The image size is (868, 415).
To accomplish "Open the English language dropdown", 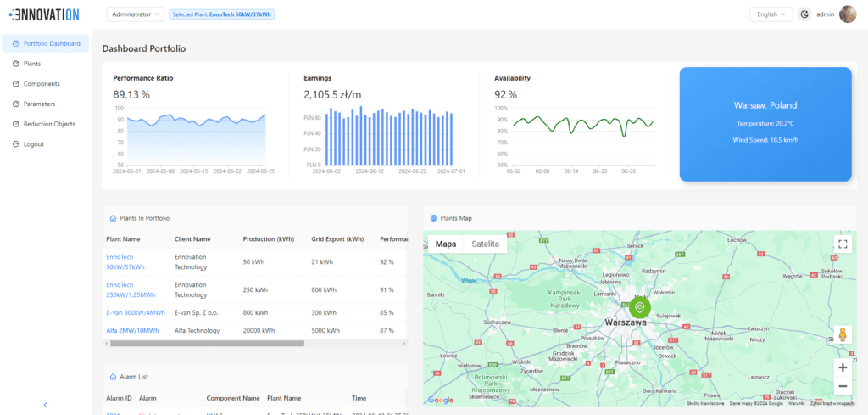I will 771,14.
